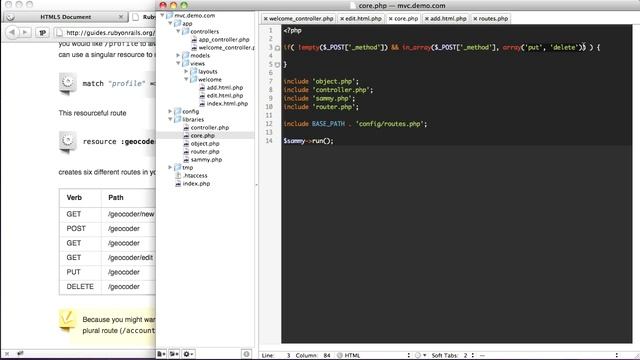Open the bundle gear menu in status bar

click(x=420, y=356)
